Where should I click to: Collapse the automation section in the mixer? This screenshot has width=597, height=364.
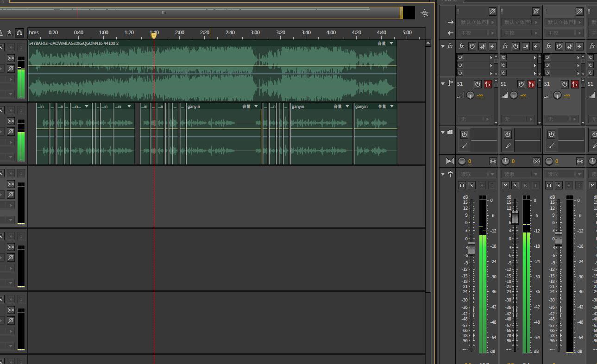point(443,174)
